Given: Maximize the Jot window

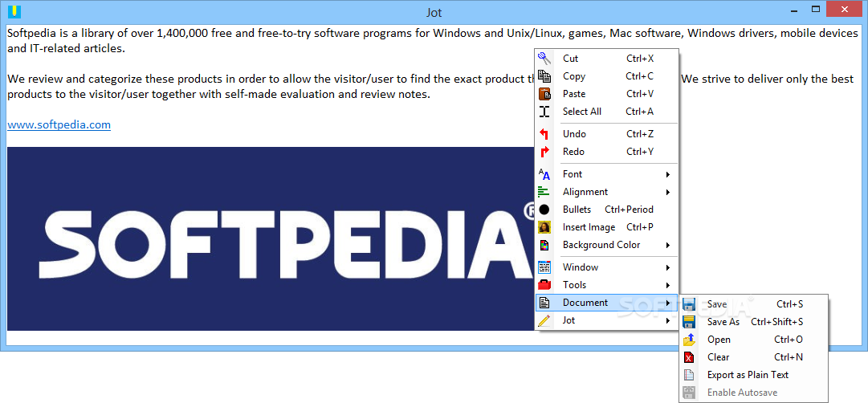Looking at the screenshot, I should click(x=815, y=9).
